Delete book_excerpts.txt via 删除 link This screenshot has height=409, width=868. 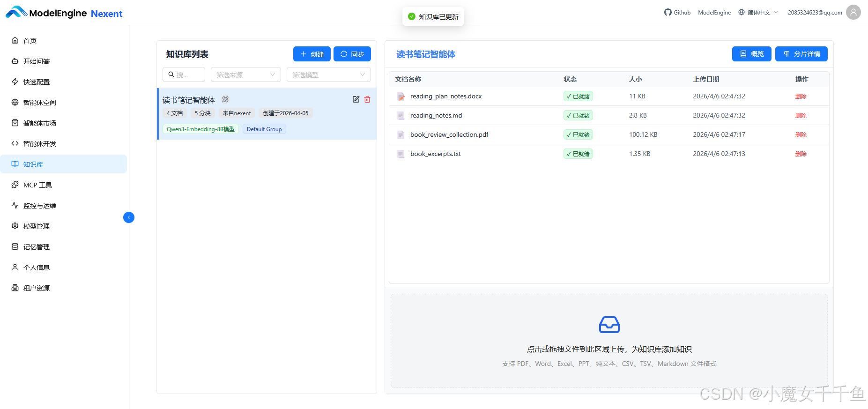801,154
